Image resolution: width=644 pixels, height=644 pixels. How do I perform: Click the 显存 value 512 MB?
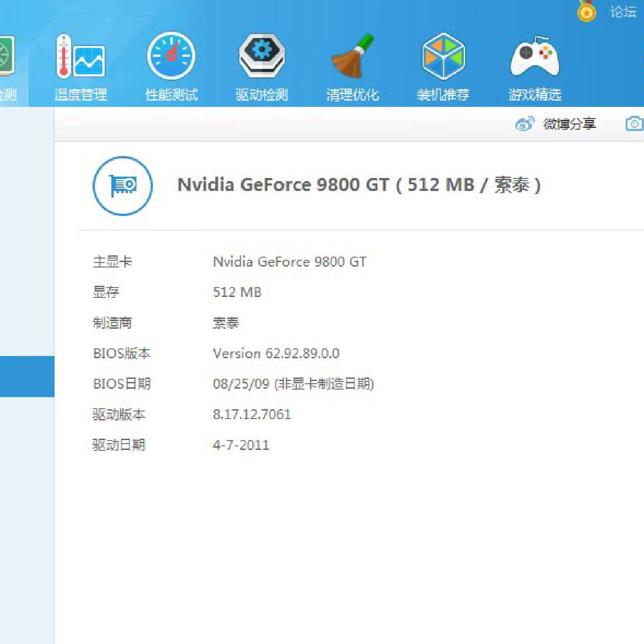pyautogui.click(x=237, y=292)
